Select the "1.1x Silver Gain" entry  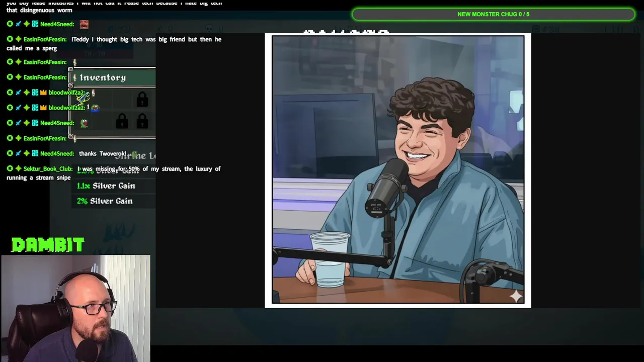click(106, 186)
